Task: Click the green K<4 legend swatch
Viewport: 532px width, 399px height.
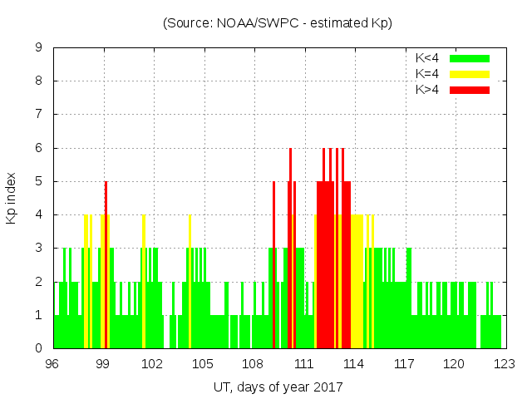Action: (470, 58)
